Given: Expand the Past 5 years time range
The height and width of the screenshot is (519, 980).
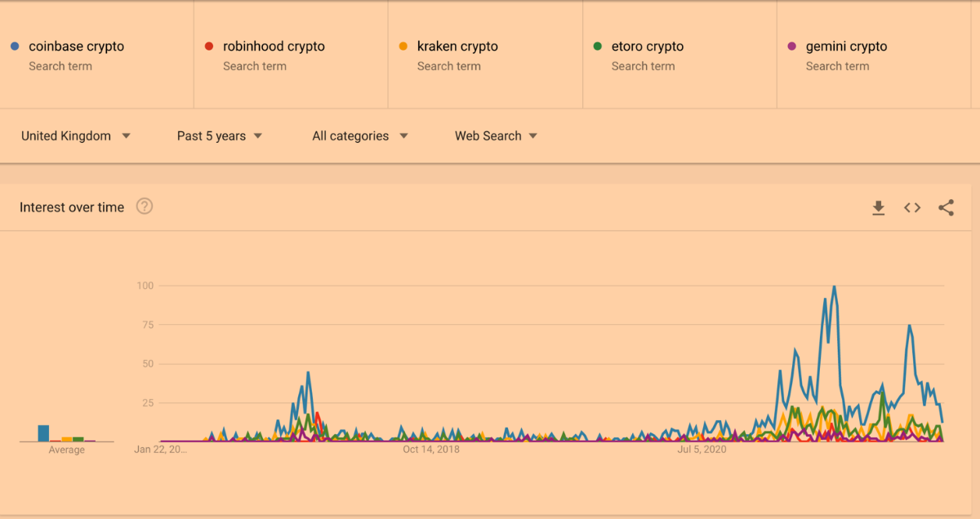Looking at the screenshot, I should coord(220,136).
